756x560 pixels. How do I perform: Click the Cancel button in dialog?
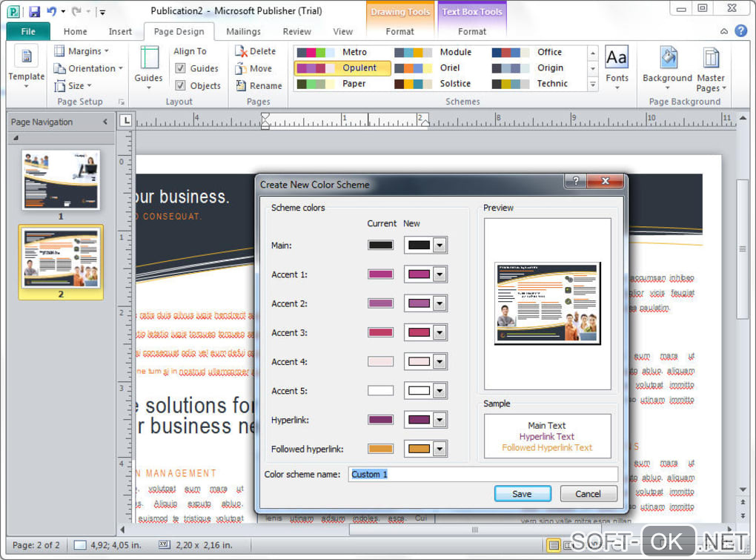tap(588, 493)
